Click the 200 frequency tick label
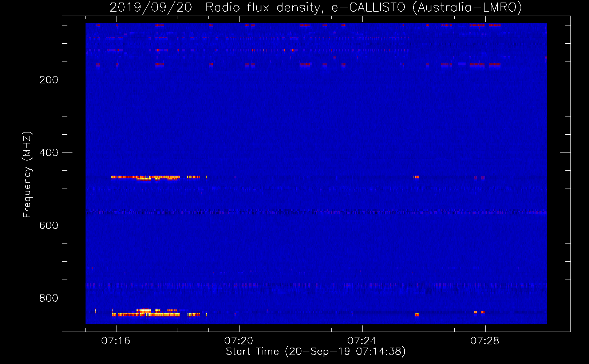This screenshot has width=589, height=364. 49,80
